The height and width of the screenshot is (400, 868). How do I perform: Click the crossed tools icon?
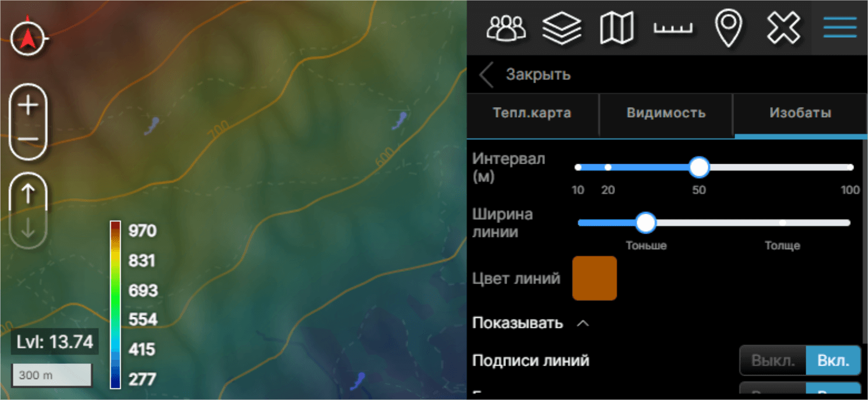[783, 27]
